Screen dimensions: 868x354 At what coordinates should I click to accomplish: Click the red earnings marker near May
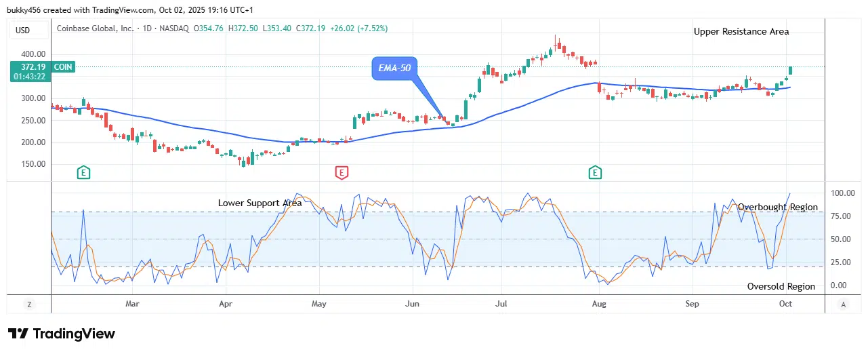pyautogui.click(x=342, y=172)
